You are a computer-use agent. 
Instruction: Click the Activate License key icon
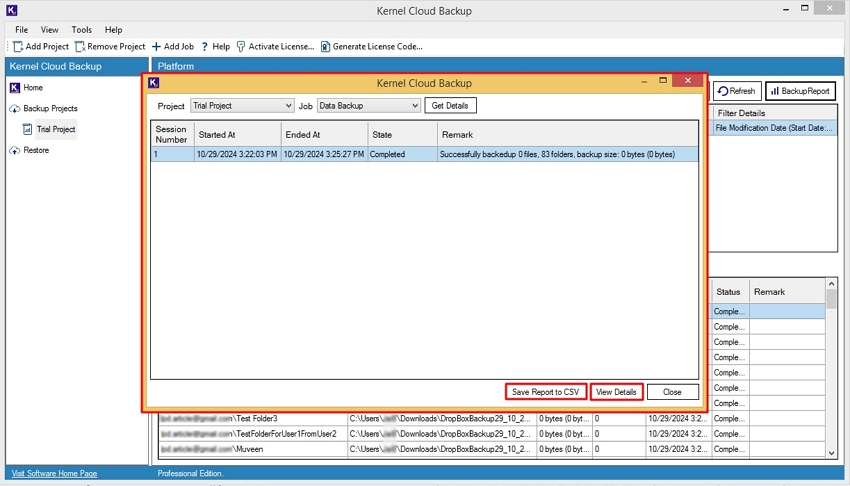(241, 47)
